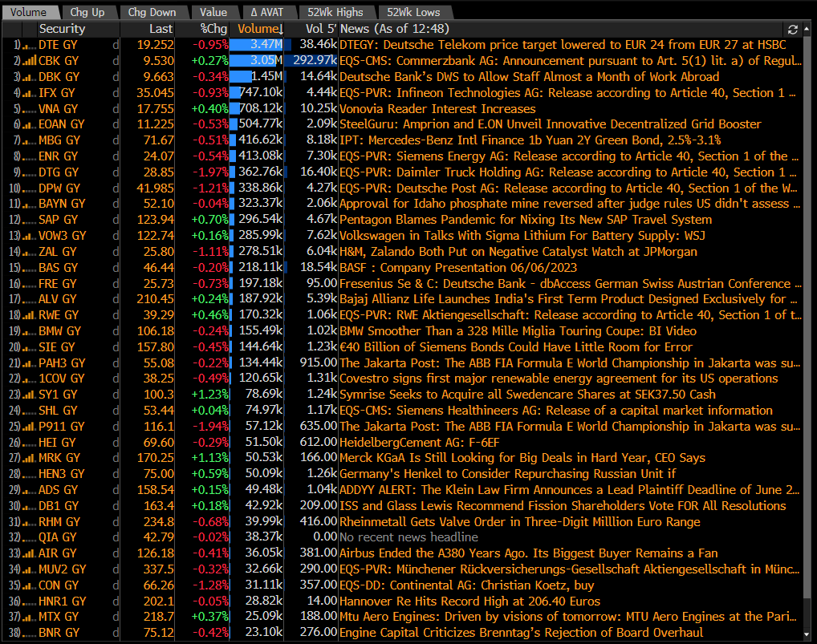Open the Airbus A380 Biggest Buyer headline
This screenshot has height=644, width=817.
[529, 553]
